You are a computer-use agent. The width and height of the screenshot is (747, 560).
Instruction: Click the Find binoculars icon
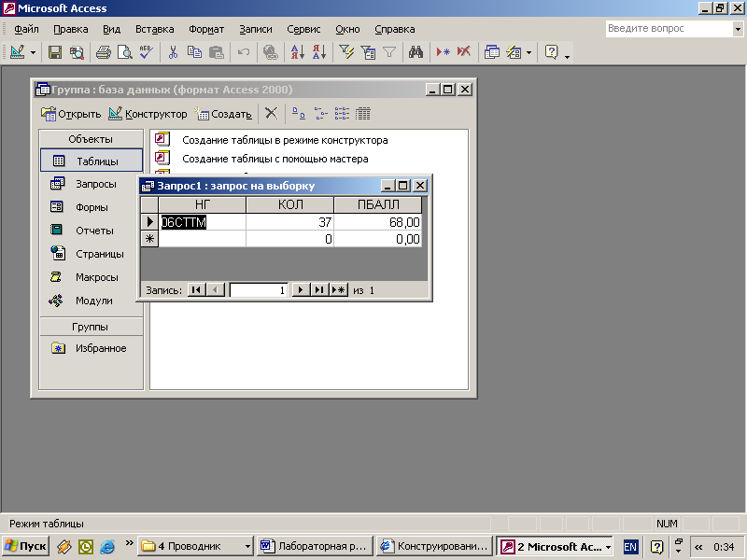pos(416,52)
